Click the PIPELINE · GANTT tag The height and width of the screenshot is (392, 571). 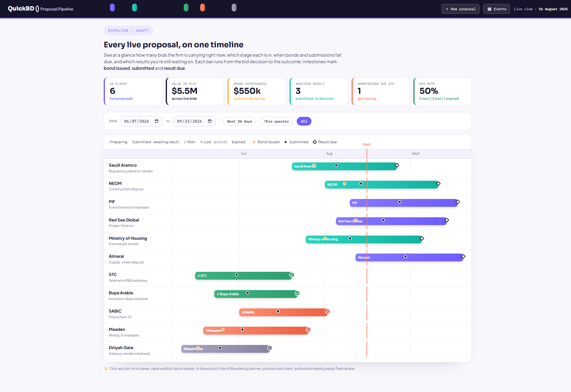[129, 31]
